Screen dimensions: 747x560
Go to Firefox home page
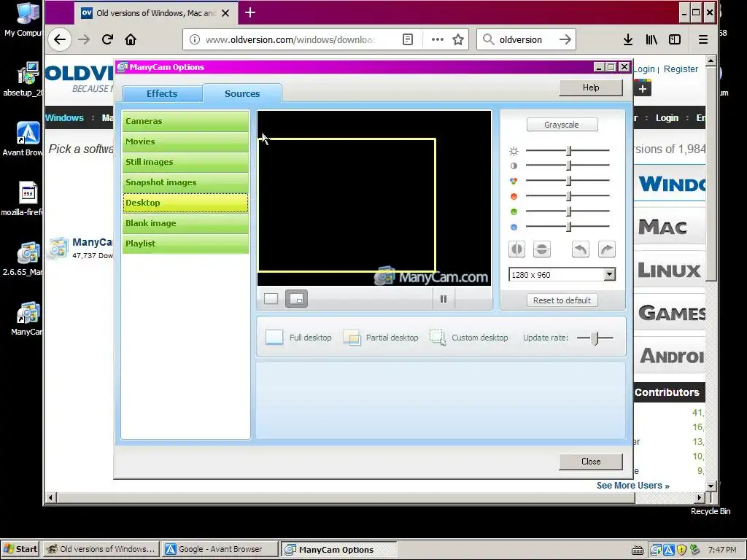pos(131,39)
